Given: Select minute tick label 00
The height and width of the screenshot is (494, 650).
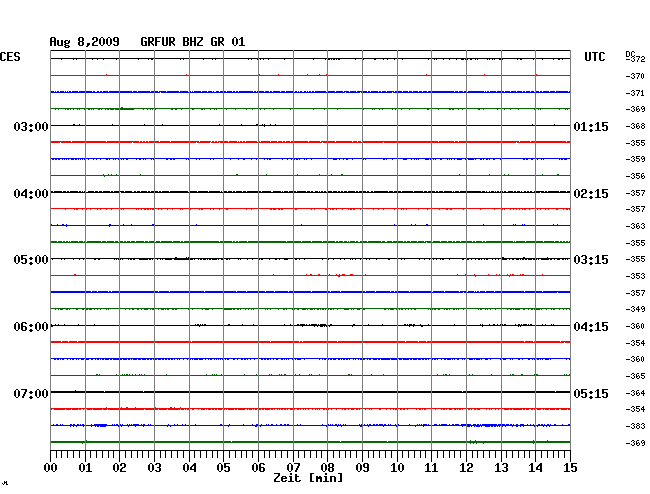Looking at the screenshot, I should [51, 468].
